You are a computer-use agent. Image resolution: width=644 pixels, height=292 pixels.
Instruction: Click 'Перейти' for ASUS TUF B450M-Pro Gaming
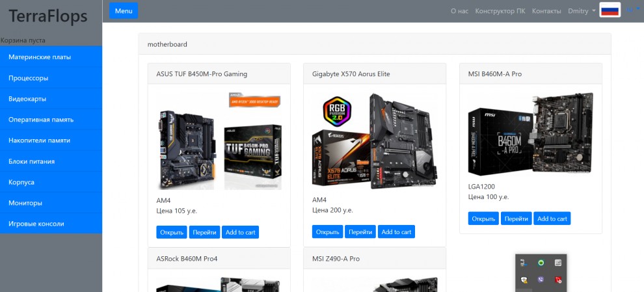[204, 232]
